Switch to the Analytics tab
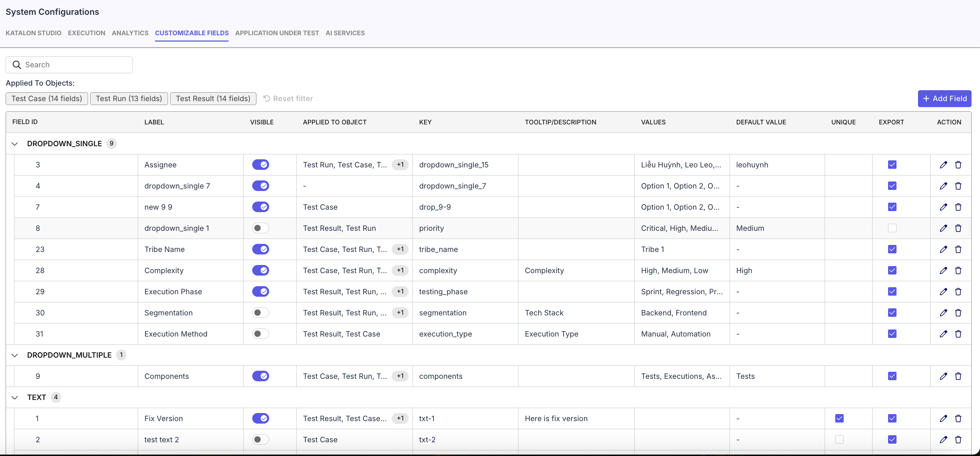 (130, 33)
